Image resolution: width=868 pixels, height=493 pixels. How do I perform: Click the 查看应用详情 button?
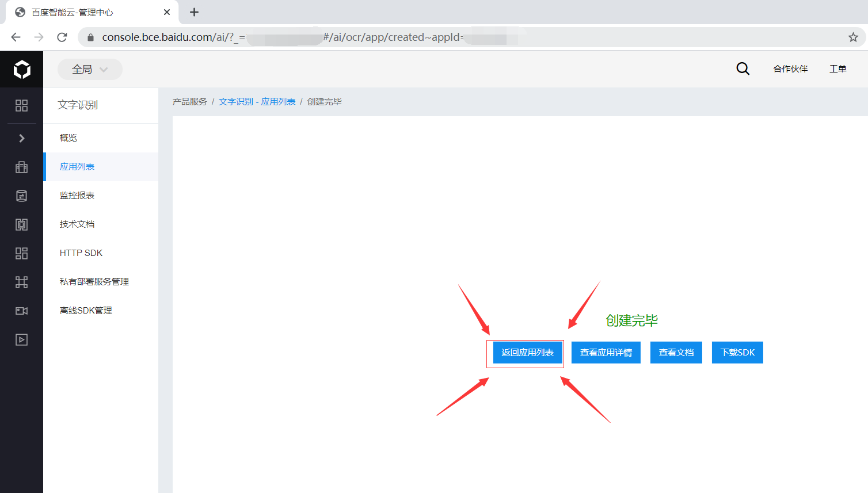point(606,353)
